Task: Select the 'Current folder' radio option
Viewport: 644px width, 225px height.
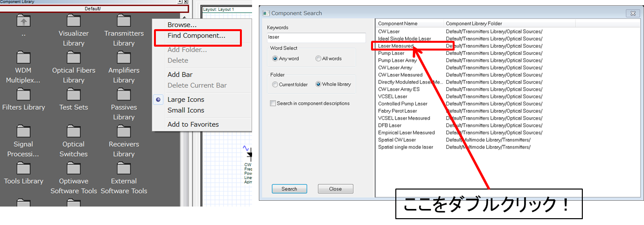Action: tap(275, 85)
